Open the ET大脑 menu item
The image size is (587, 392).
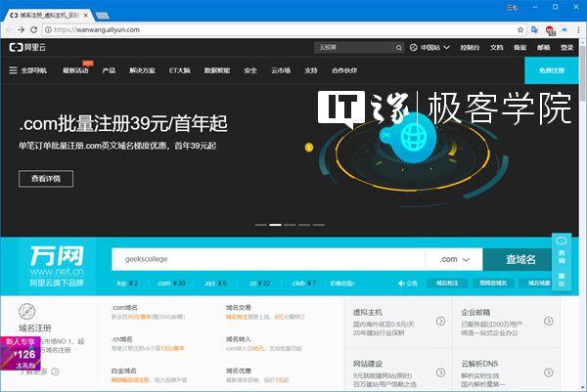click(179, 70)
